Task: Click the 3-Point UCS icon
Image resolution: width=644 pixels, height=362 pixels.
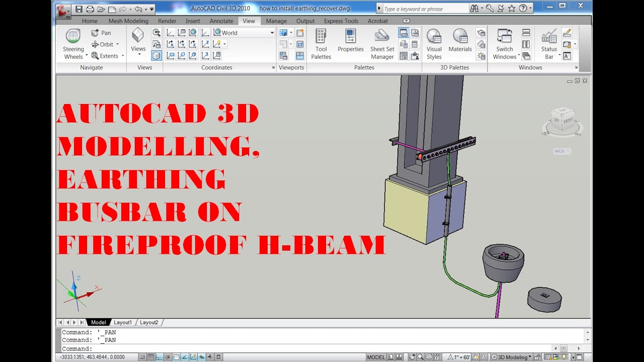Action: (x=205, y=56)
